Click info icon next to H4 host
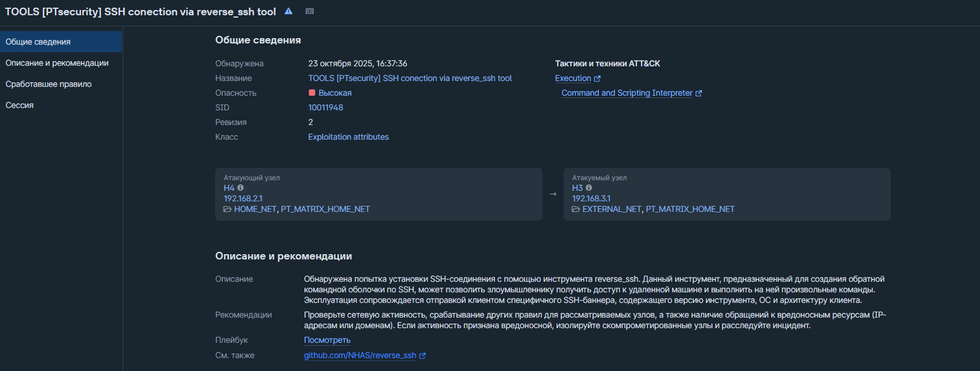 (x=240, y=188)
